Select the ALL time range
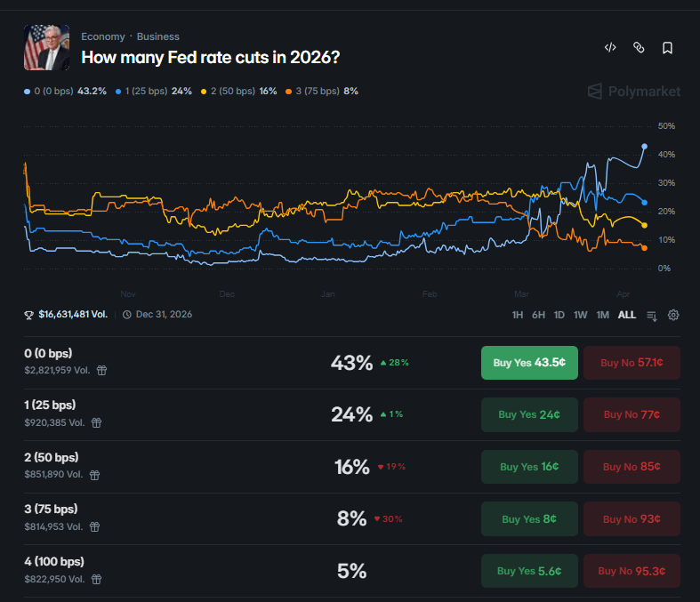 [x=627, y=315]
